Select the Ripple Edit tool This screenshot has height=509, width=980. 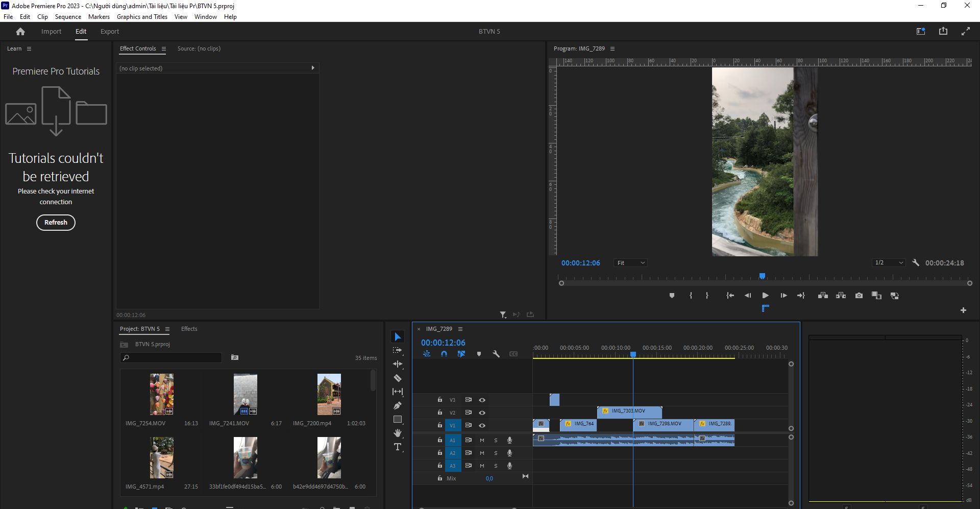pos(398,364)
